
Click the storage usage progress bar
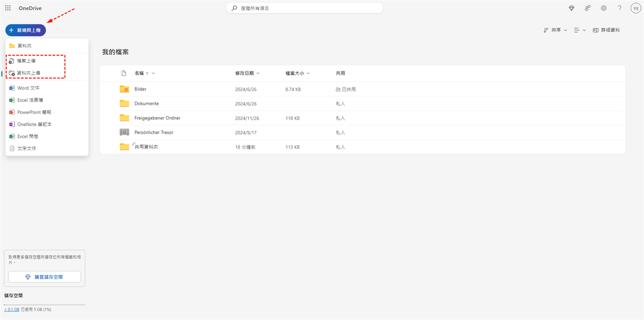point(44,304)
